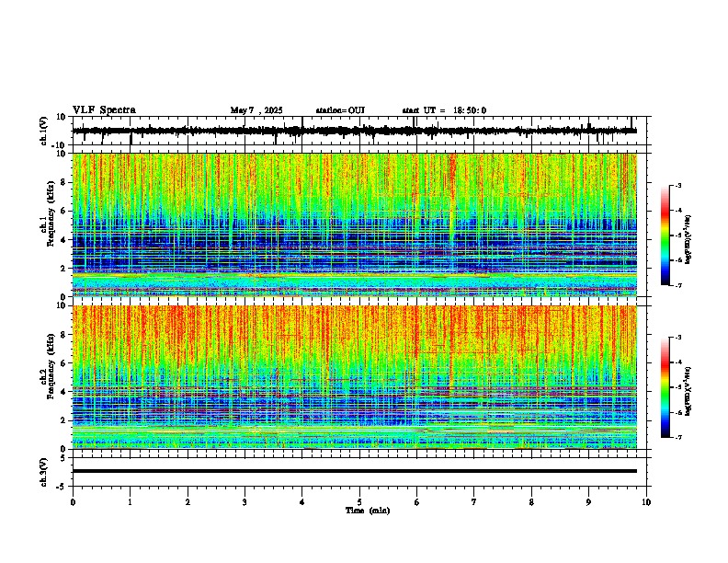The height and width of the screenshot is (563, 728).
Task: Select the 'May 7 , 2025' date text
Action: point(256,110)
